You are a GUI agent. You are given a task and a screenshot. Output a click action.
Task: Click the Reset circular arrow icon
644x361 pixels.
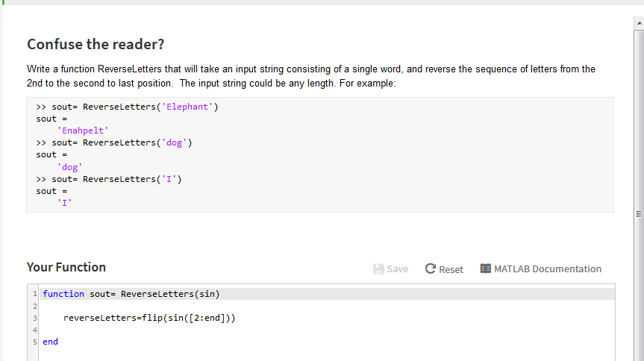[x=430, y=269]
